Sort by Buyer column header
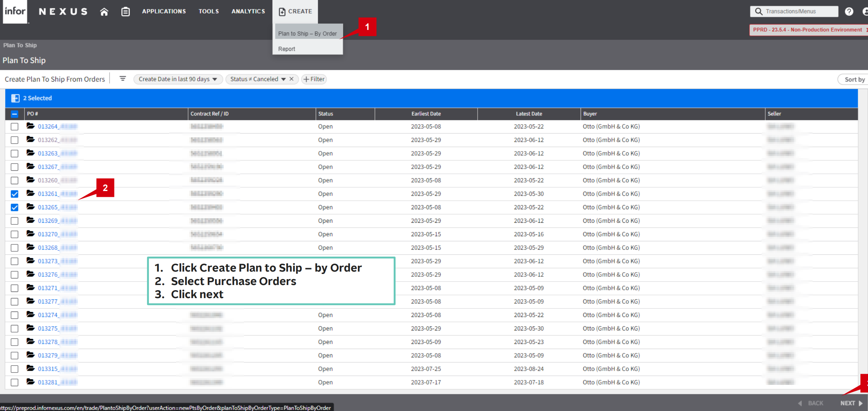This screenshot has height=411, width=868. [x=672, y=114]
